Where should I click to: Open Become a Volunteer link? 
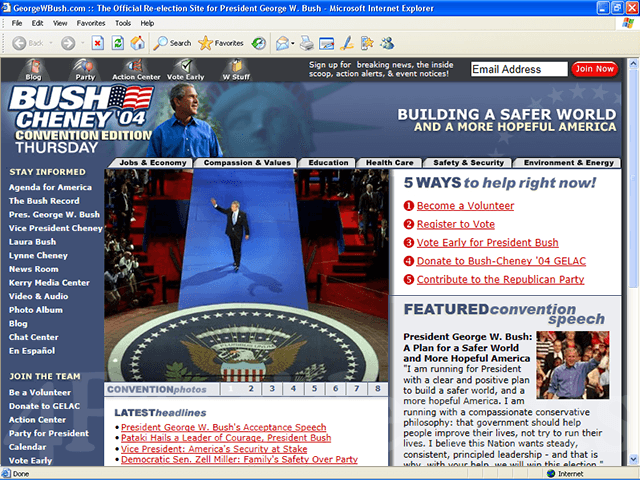(x=465, y=206)
